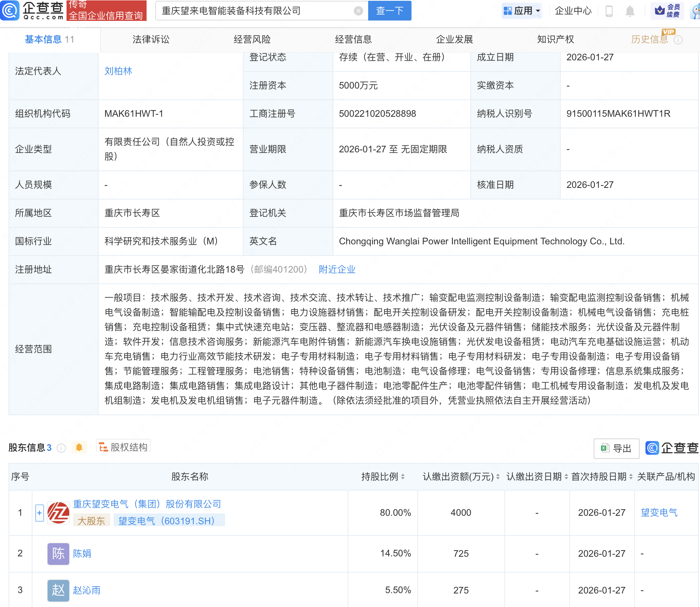Sort by 首次持股日期 column
This screenshot has height=607, width=700.
(631, 477)
